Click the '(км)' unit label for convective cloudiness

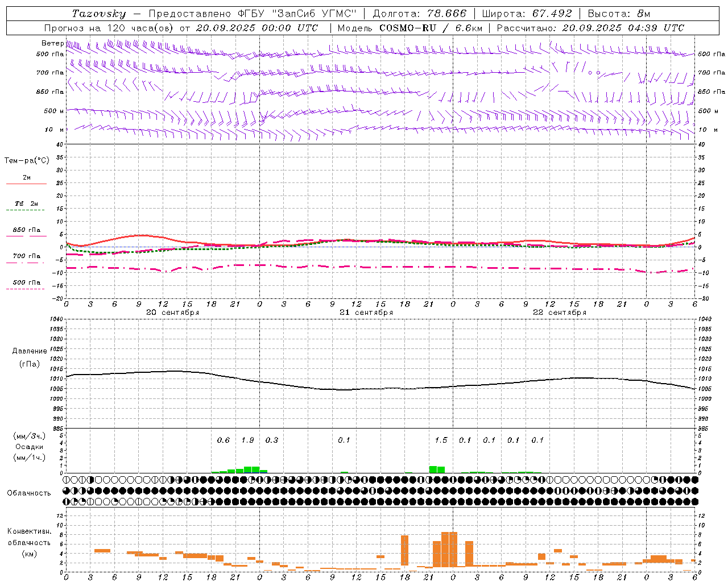(x=29, y=554)
